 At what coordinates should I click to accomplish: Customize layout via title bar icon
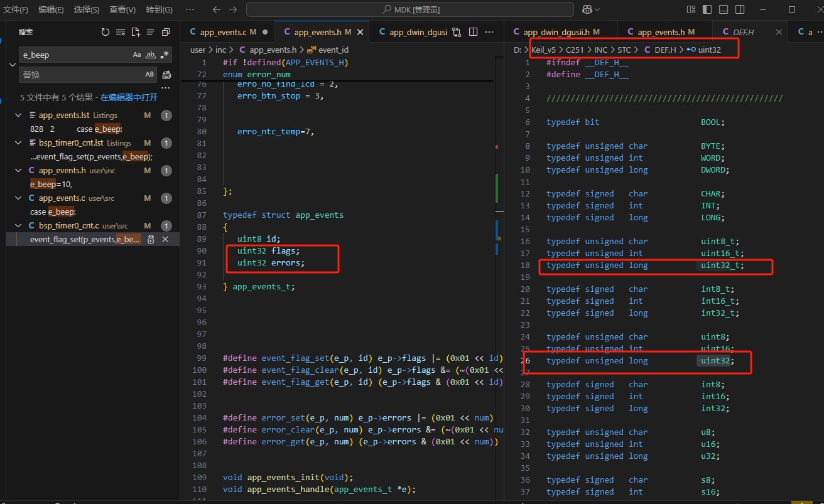[x=691, y=9]
